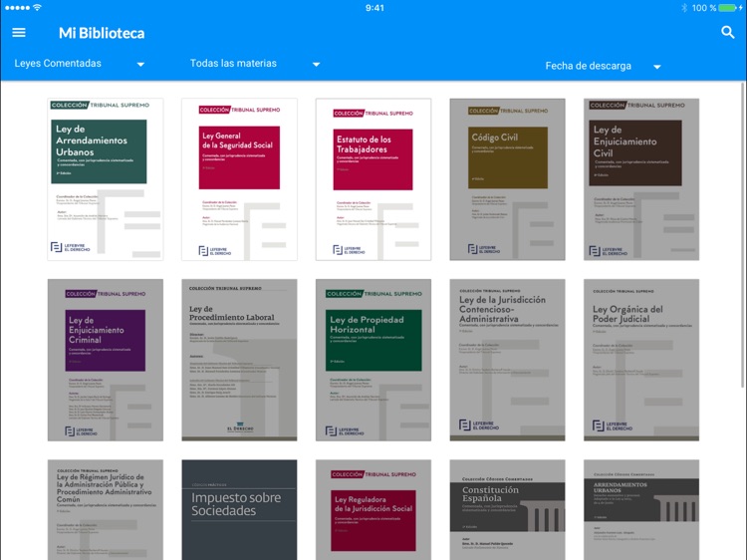
Task: Open the Código Civil book cover
Action: [x=507, y=179]
